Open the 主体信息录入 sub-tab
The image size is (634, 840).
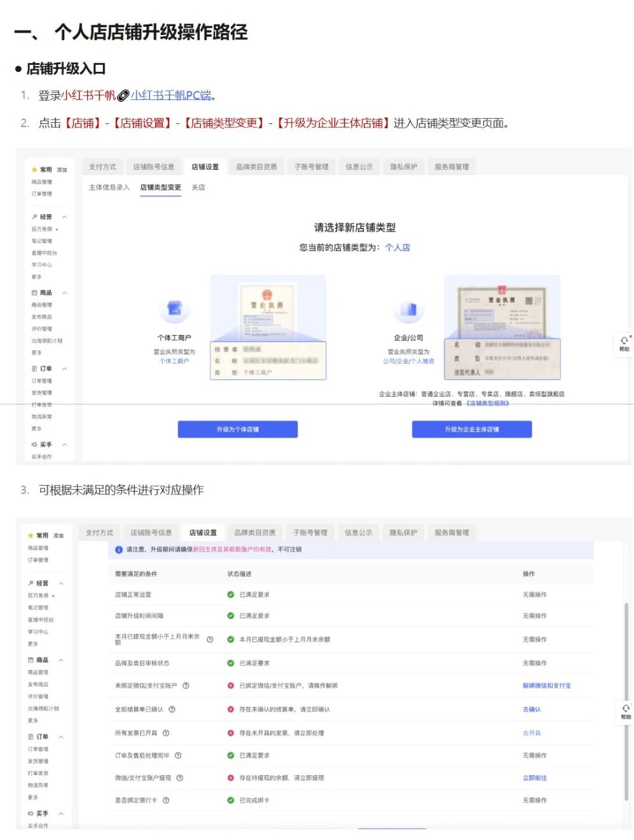109,188
